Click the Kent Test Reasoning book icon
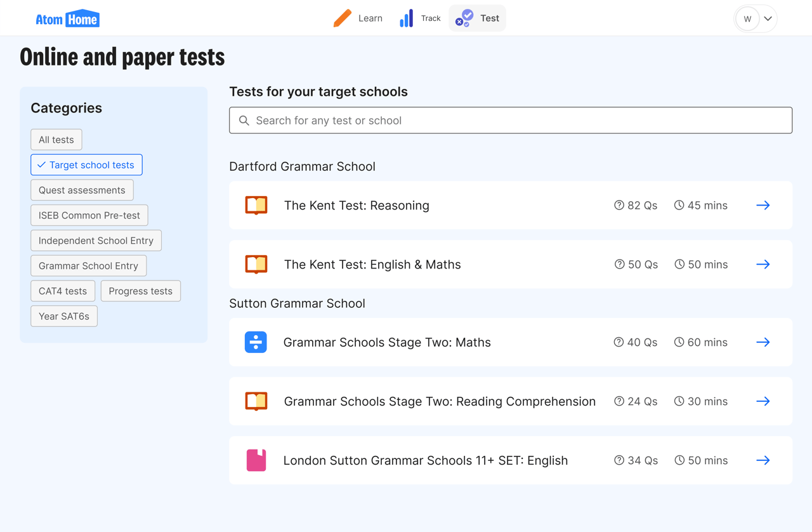This screenshot has height=532, width=812. [256, 206]
